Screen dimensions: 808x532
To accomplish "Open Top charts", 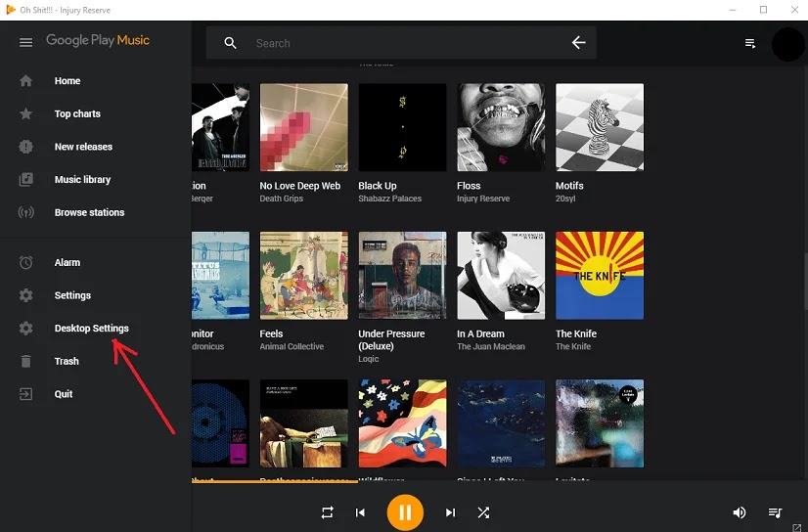I will click(77, 113).
